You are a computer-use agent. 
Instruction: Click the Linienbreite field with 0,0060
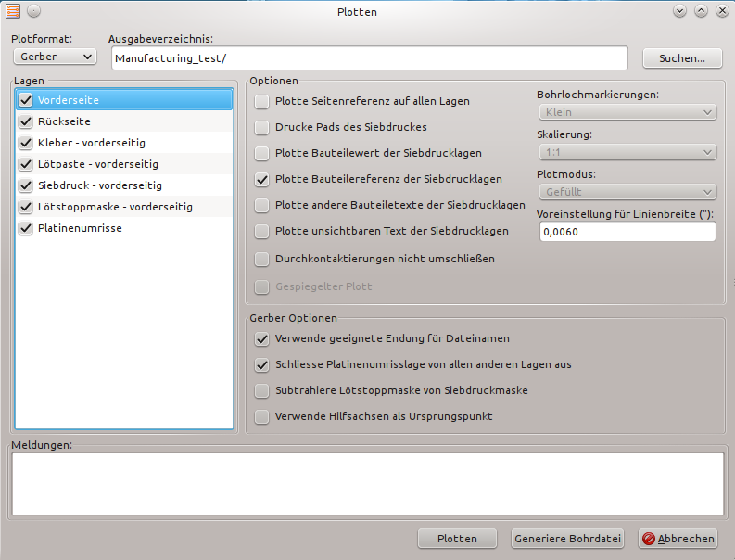pos(627,232)
